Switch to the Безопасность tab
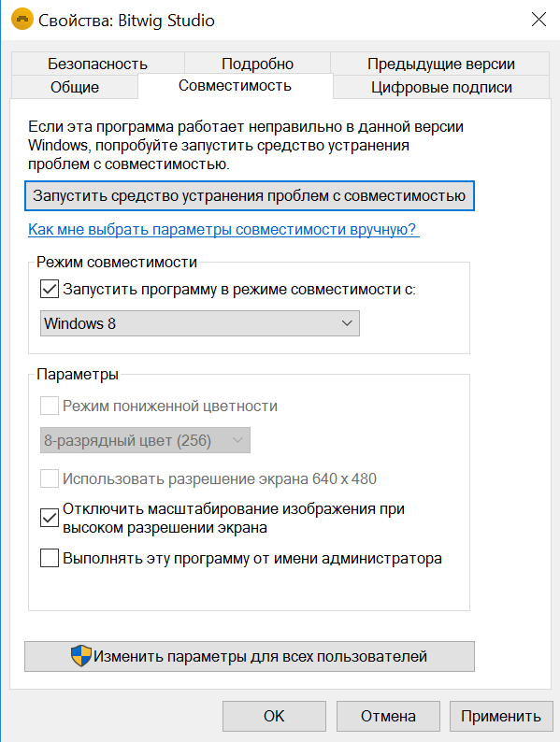Viewport: 560px width, 742px height. pyautogui.click(x=97, y=64)
